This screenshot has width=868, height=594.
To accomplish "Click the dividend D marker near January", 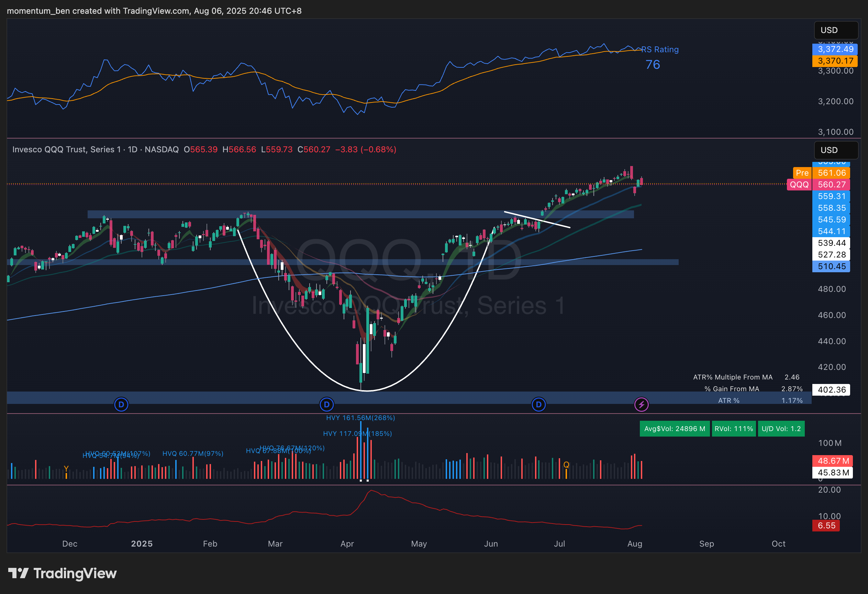I will tap(121, 404).
